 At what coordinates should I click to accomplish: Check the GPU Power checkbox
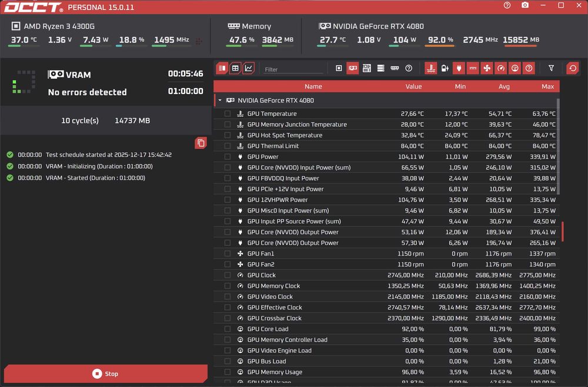pyautogui.click(x=227, y=157)
